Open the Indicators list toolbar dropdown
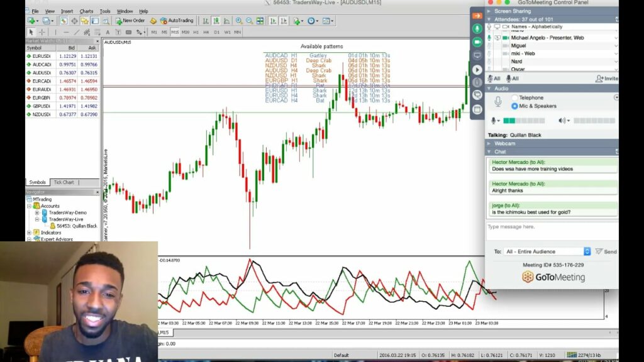The width and height of the screenshot is (644, 362). pyautogui.click(x=297, y=21)
